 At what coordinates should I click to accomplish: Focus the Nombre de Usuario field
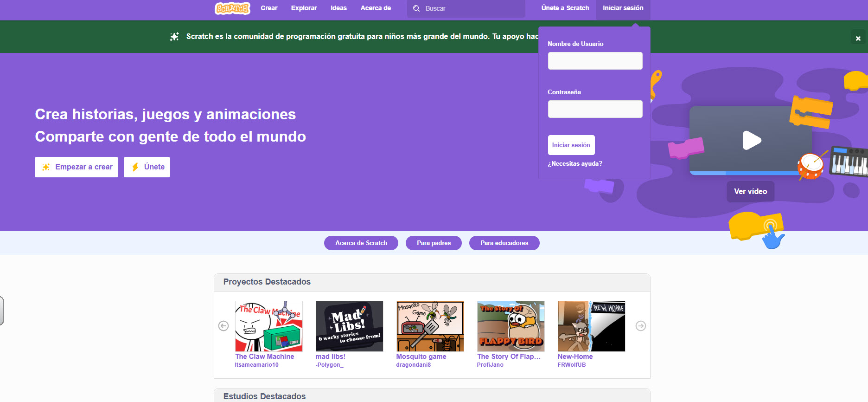(595, 61)
